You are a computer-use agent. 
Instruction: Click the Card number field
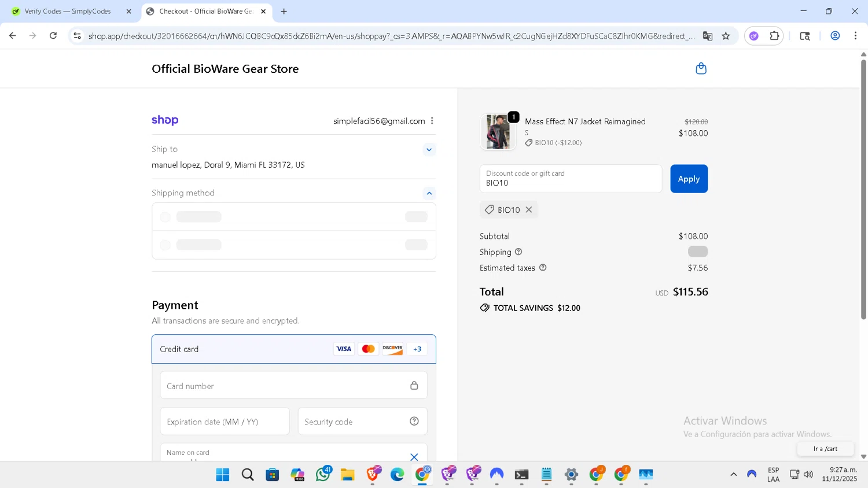click(294, 386)
